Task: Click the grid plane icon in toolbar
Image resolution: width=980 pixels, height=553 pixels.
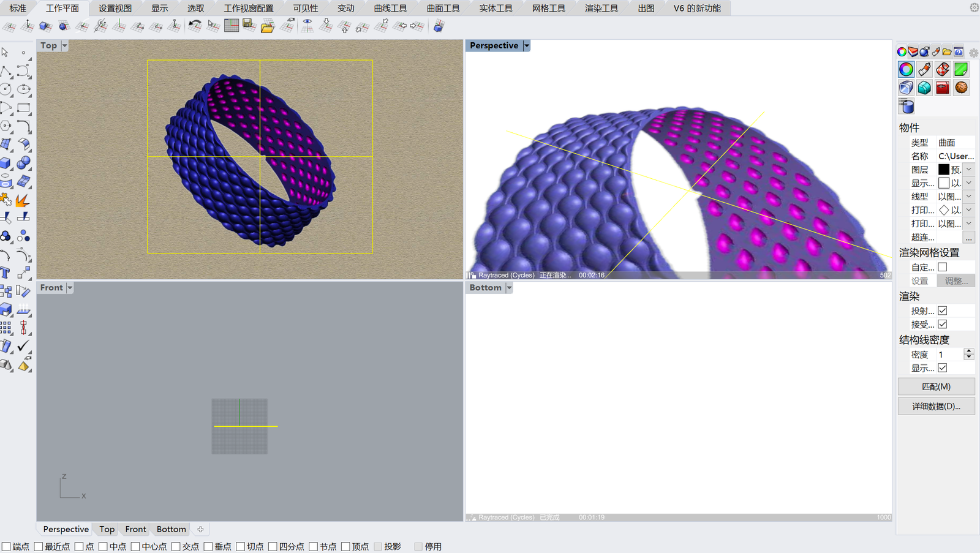Action: [232, 26]
